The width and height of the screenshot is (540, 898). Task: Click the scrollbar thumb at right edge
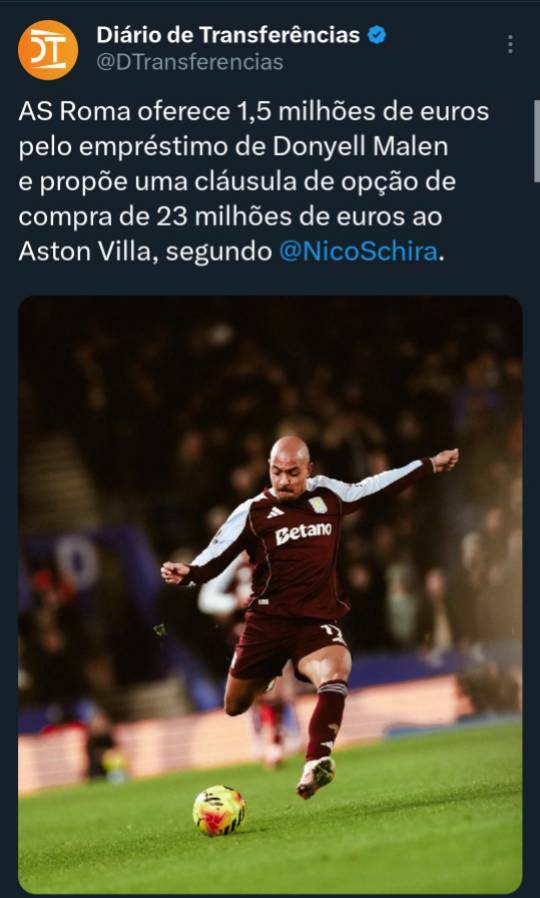point(537,141)
